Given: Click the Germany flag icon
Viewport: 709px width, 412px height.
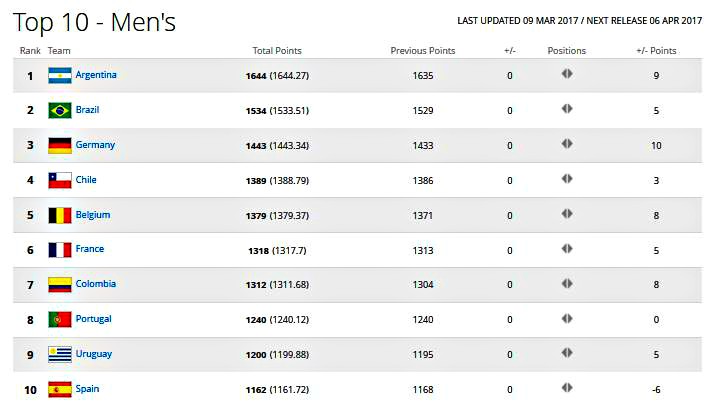Looking at the screenshot, I should 60,146.
